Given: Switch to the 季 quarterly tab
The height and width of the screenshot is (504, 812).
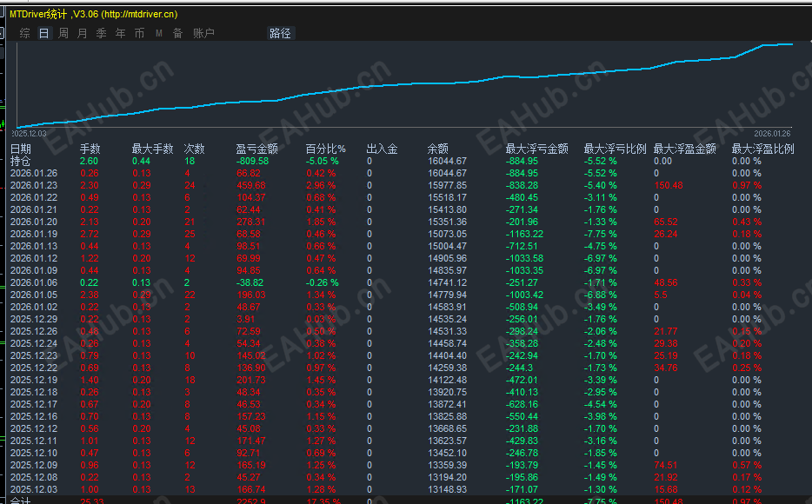Looking at the screenshot, I should pos(102,33).
